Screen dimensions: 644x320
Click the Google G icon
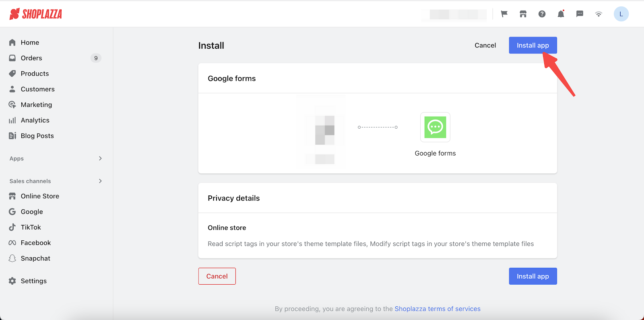(x=12, y=212)
